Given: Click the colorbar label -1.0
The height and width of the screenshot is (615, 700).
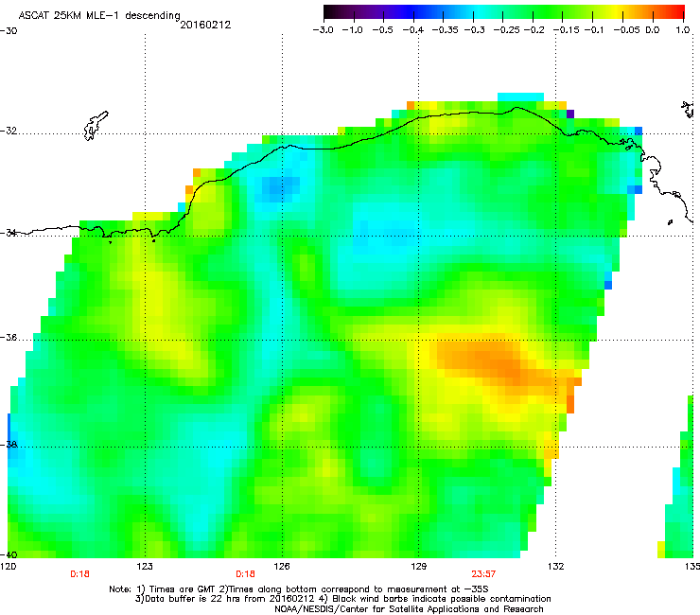Looking at the screenshot, I should point(352,30).
